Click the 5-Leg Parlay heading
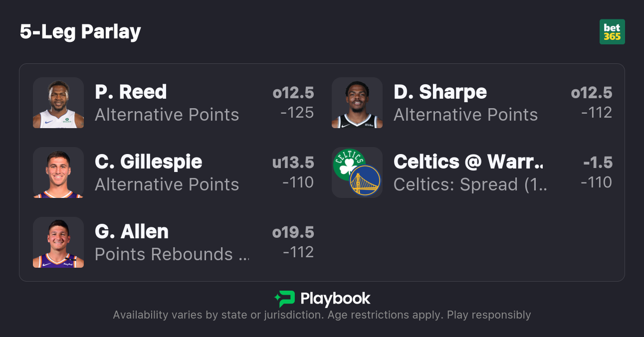Image resolution: width=644 pixels, height=337 pixels. [x=80, y=32]
